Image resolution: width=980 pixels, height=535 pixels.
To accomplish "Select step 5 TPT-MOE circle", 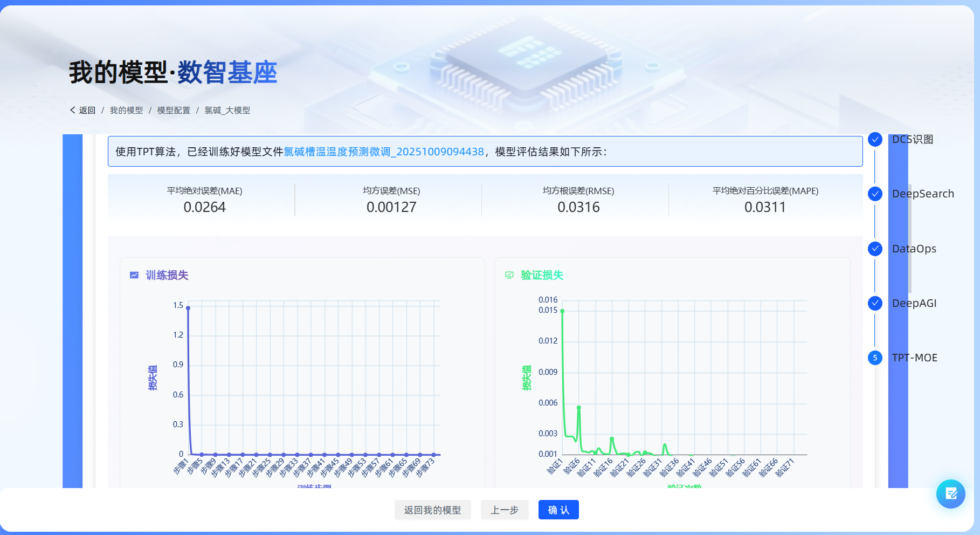I will click(875, 358).
